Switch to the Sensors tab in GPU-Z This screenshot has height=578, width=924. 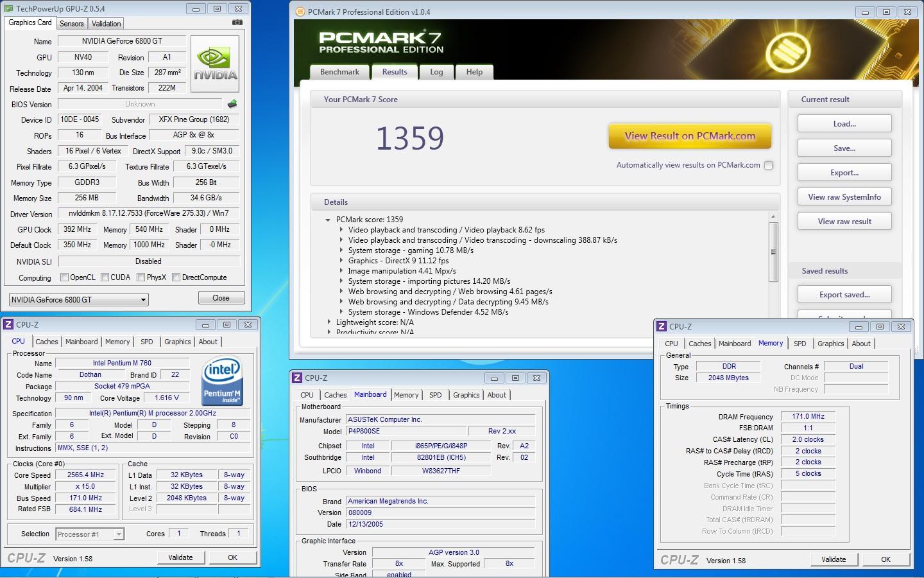coord(72,24)
